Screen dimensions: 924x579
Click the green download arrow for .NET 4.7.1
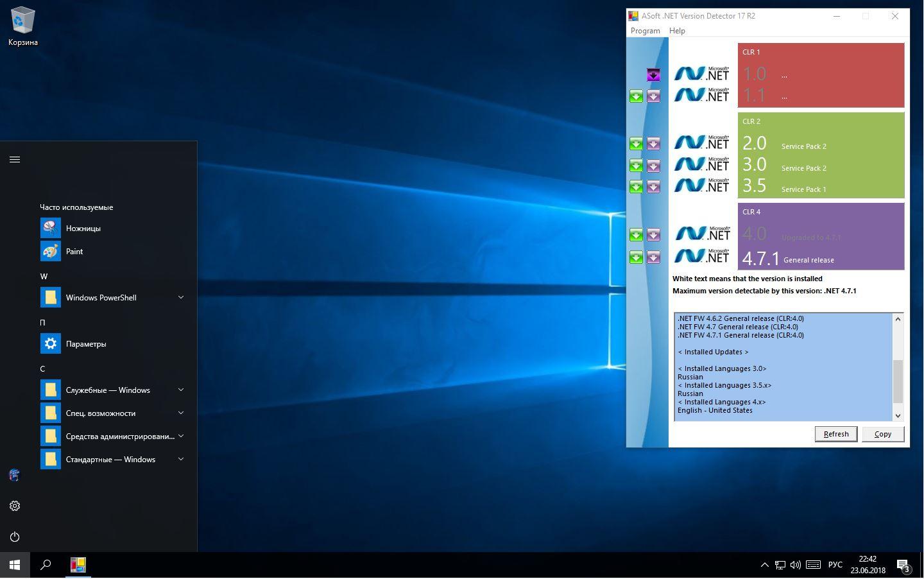pyautogui.click(x=636, y=257)
